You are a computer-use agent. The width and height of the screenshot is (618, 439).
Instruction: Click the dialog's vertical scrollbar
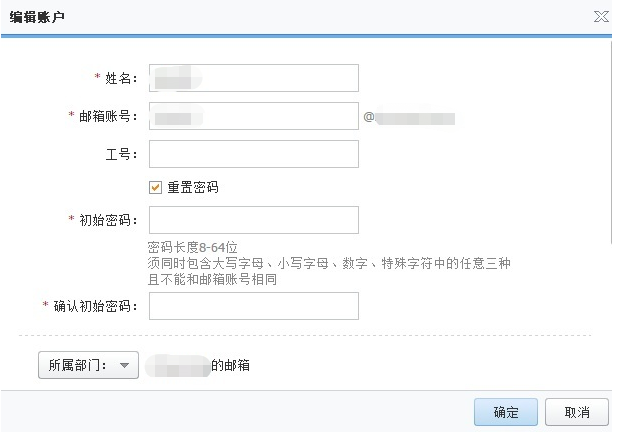pyautogui.click(x=613, y=140)
